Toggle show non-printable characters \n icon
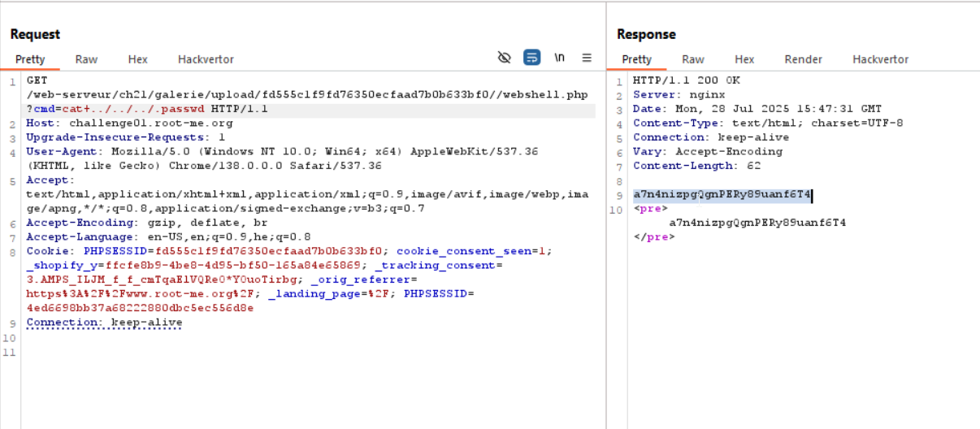Screen dimensions: 980x429 559,58
